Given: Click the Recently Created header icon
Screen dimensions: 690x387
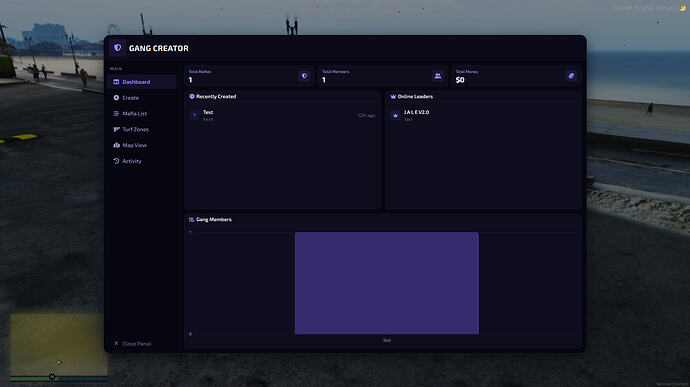Looking at the screenshot, I should 192,96.
